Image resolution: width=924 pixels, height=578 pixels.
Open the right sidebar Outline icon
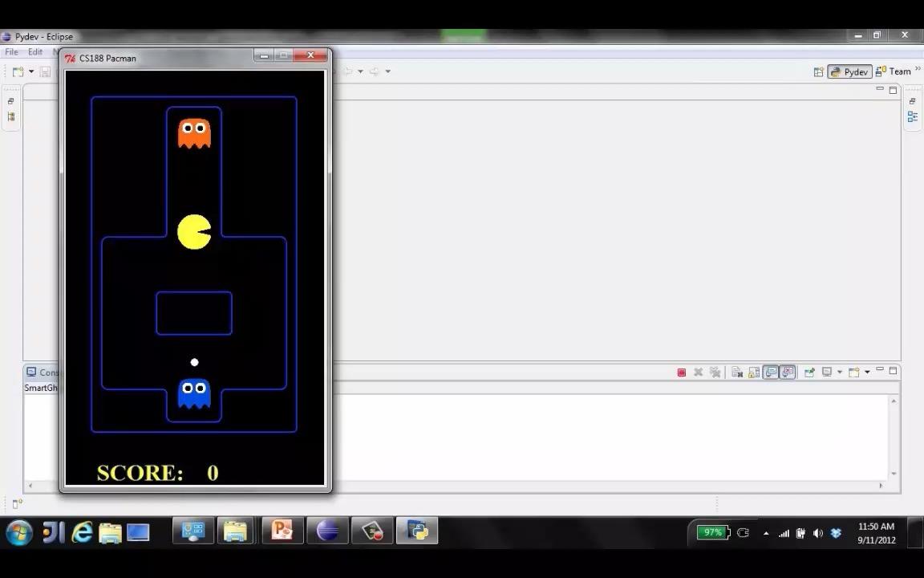(x=912, y=116)
